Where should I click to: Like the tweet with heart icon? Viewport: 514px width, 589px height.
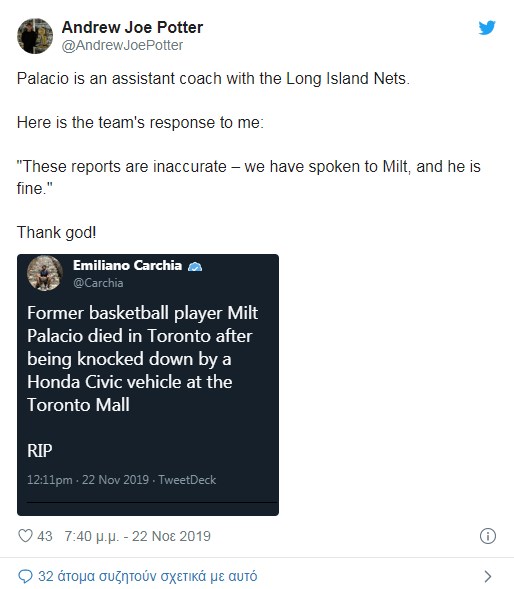[25, 536]
